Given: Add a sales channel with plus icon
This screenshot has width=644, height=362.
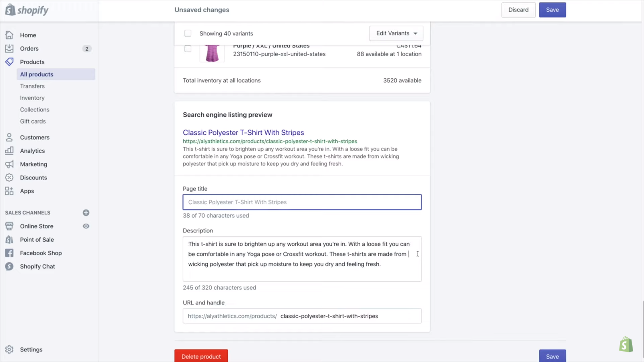Looking at the screenshot, I should 86,213.
